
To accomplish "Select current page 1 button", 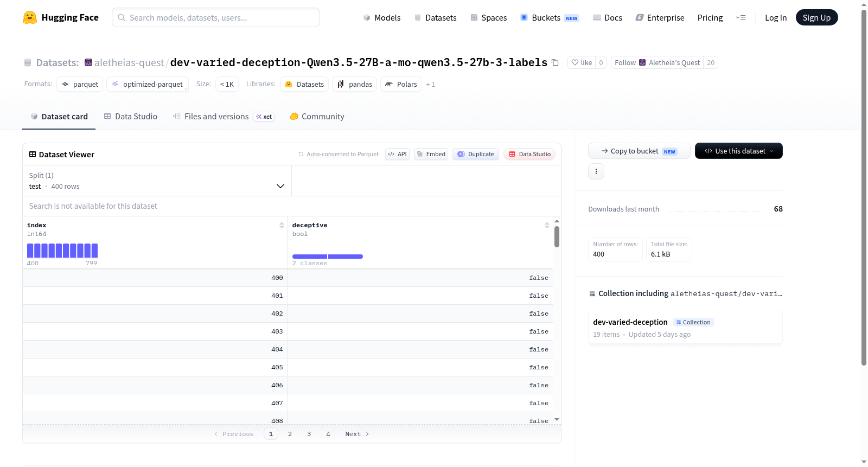I will 271,434.
